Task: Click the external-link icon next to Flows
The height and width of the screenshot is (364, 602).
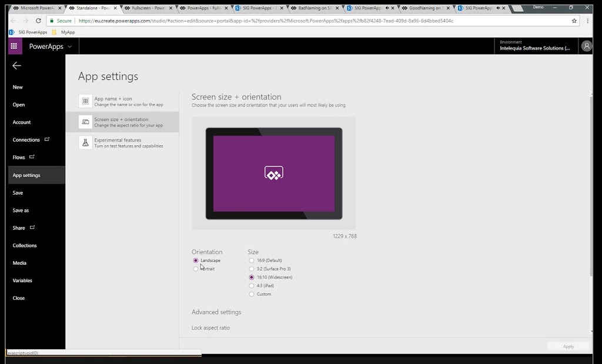Action: 32,156
